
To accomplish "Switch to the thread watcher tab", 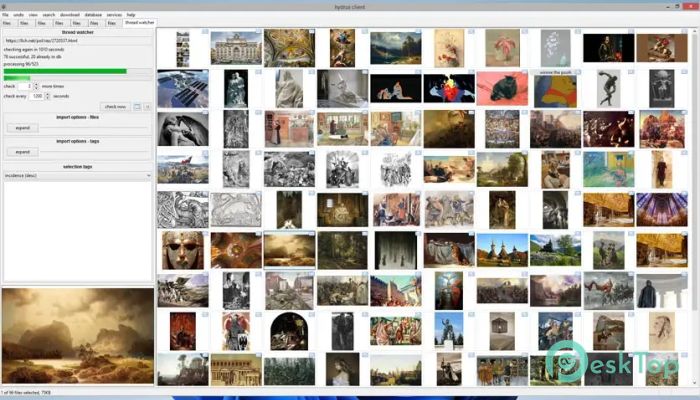I will click(x=139, y=22).
